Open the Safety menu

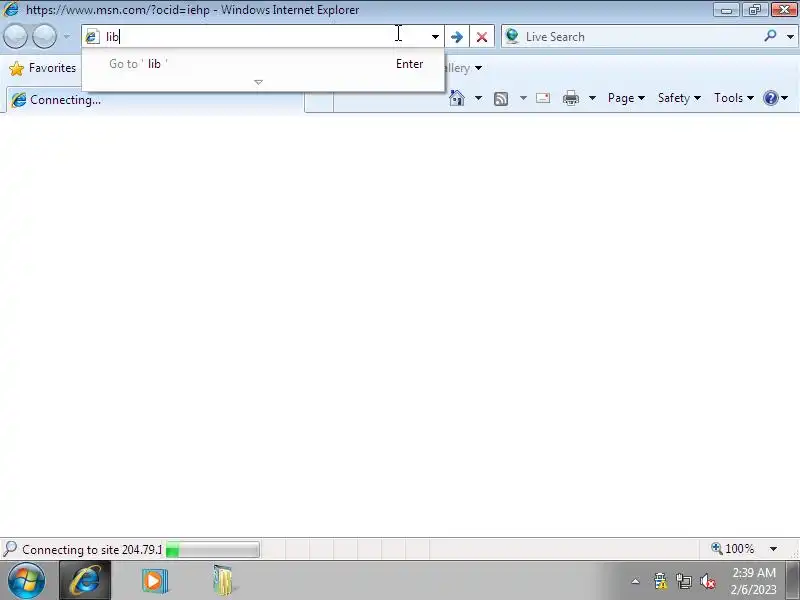(679, 98)
